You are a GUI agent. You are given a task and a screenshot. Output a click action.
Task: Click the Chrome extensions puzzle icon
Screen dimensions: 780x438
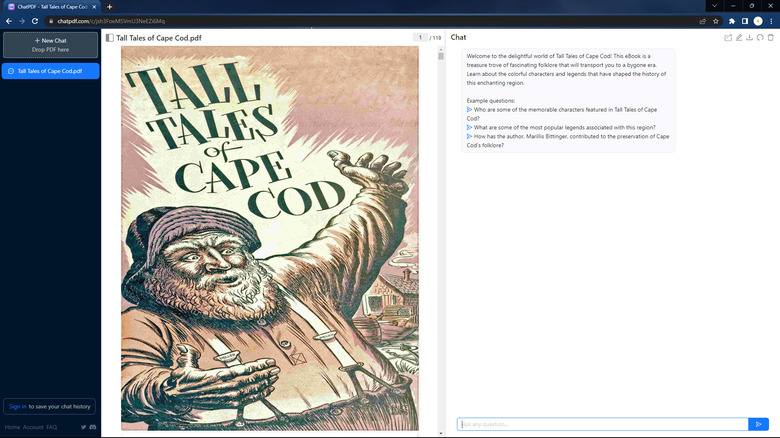coord(732,21)
